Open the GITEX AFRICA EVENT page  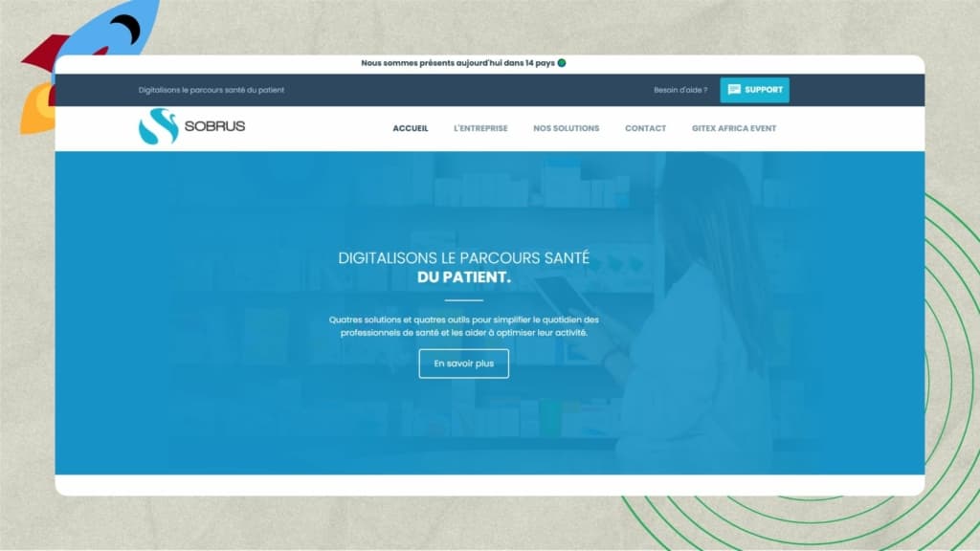[734, 129]
